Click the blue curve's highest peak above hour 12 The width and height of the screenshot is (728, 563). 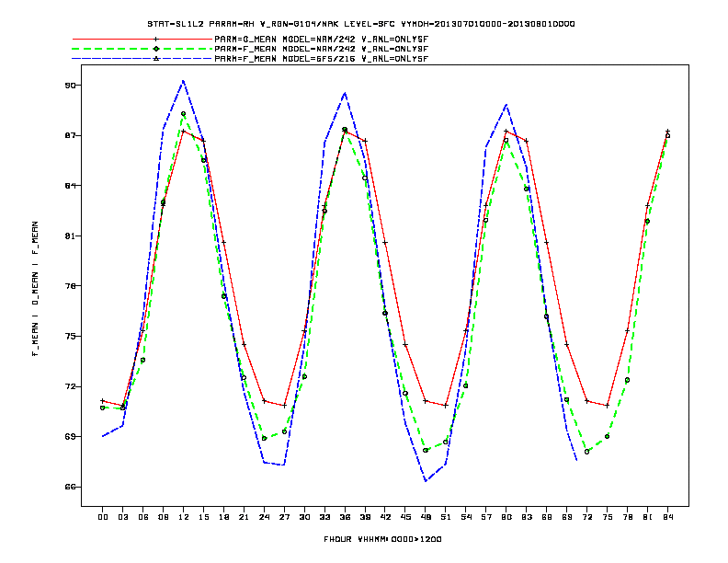click(x=184, y=81)
